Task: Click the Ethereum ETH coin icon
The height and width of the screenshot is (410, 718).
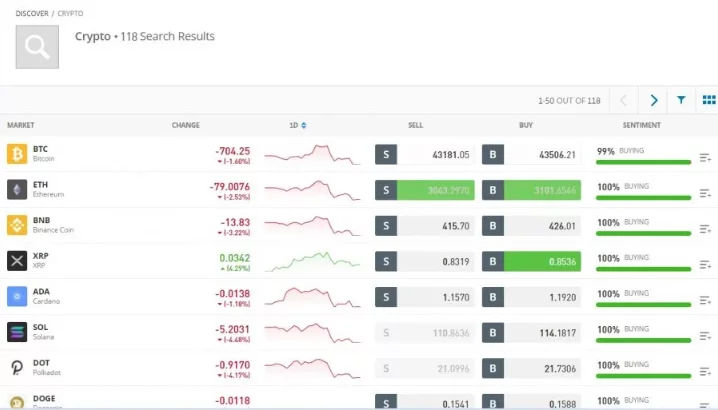Action: (x=16, y=190)
